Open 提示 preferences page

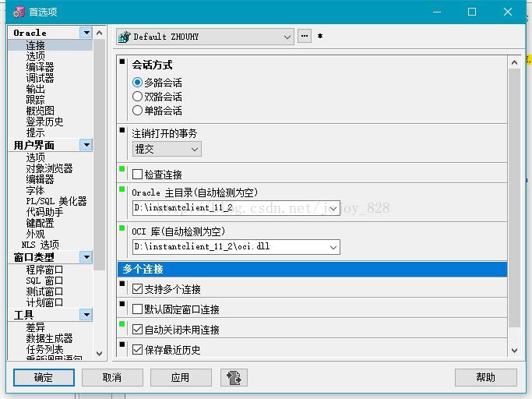[x=35, y=132]
